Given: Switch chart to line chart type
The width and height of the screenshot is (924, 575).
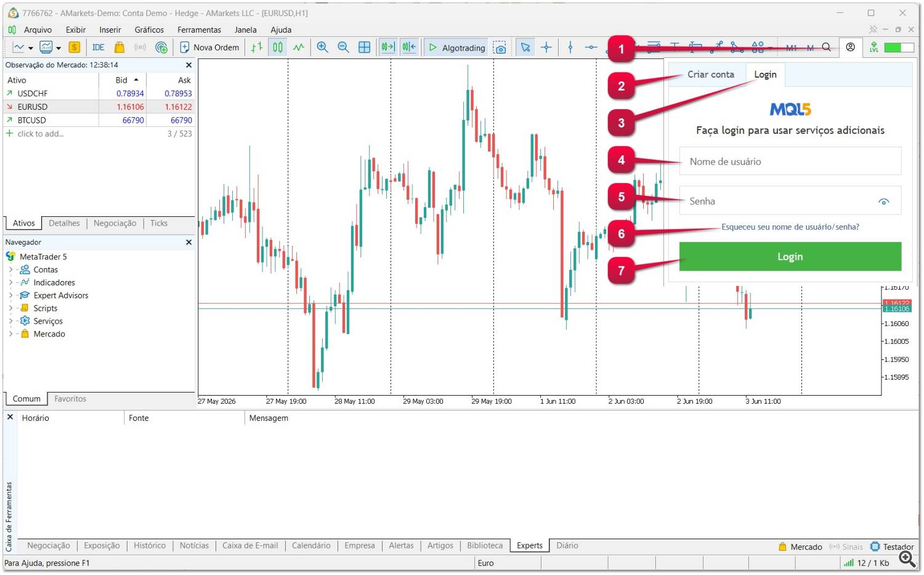Looking at the screenshot, I should [x=299, y=47].
